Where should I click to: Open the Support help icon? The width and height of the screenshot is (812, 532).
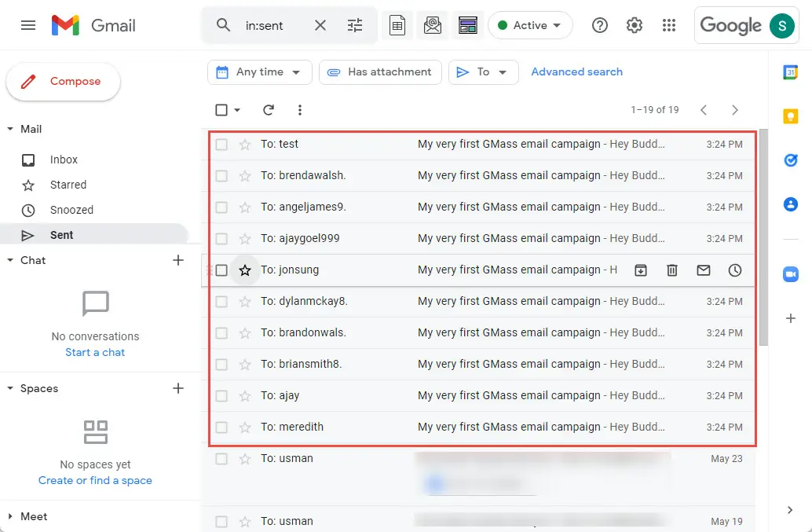[x=600, y=25]
